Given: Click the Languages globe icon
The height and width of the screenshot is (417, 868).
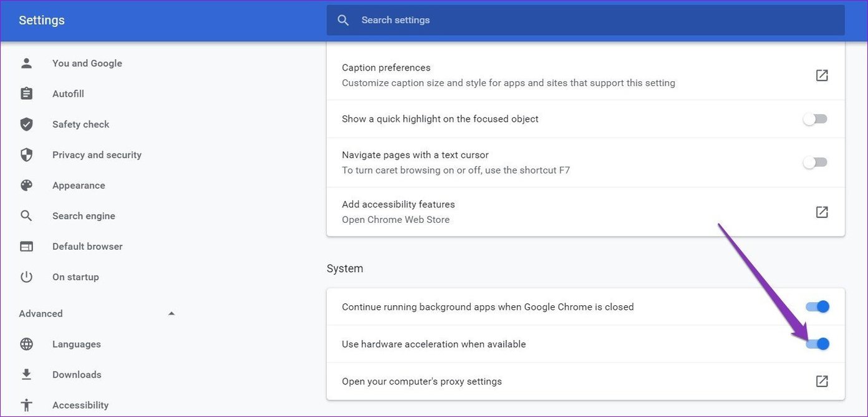Looking at the screenshot, I should pyautogui.click(x=26, y=344).
